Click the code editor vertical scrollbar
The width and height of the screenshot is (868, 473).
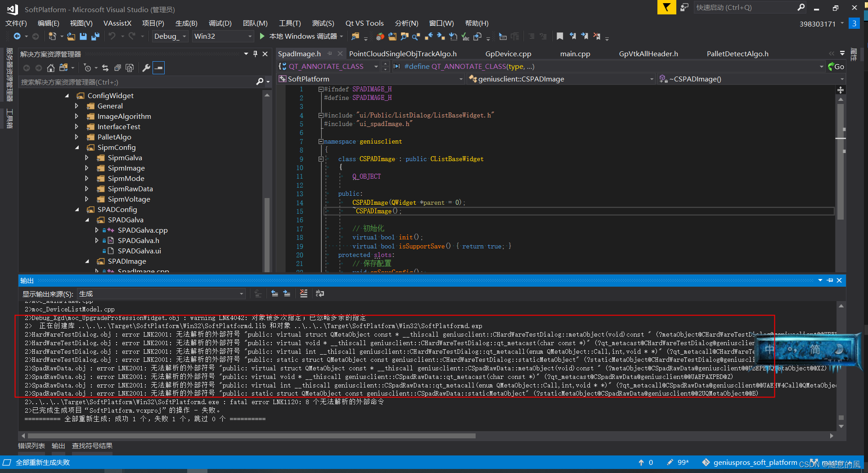pyautogui.click(x=840, y=162)
